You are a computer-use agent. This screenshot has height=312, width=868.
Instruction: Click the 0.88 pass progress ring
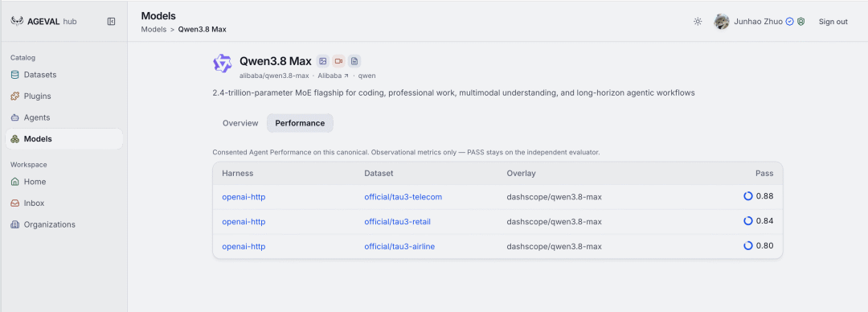(748, 196)
